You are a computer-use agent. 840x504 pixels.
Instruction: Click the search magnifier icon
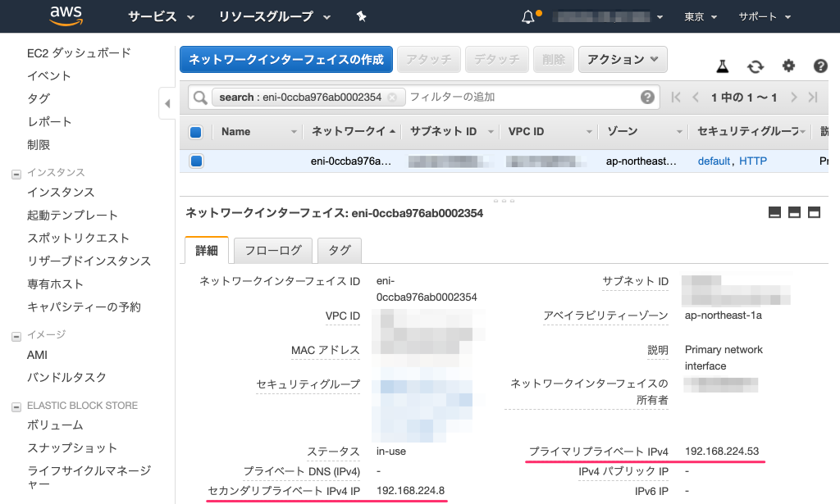[x=200, y=98]
